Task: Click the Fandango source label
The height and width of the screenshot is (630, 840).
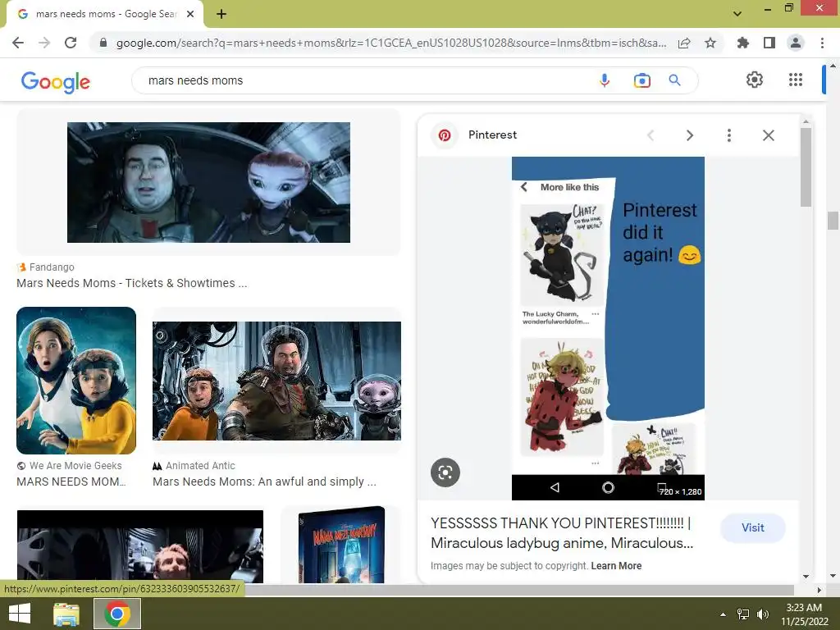Action: click(x=52, y=267)
